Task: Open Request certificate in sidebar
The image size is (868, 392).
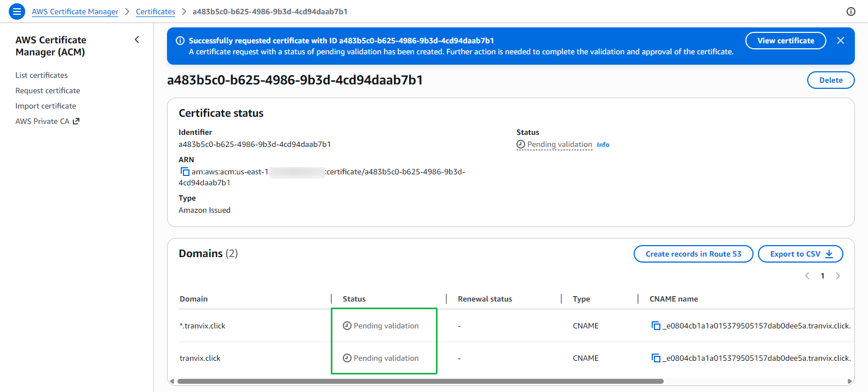Action: (48, 90)
